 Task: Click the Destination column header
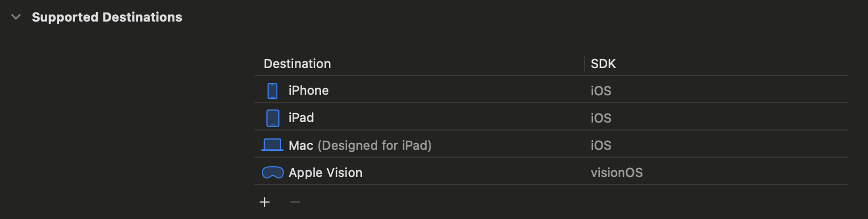[297, 64]
